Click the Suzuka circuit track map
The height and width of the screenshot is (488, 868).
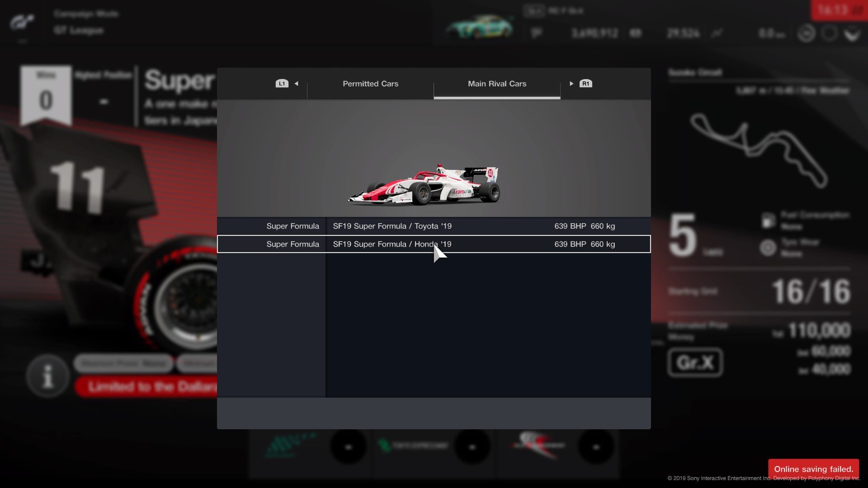[759, 150]
